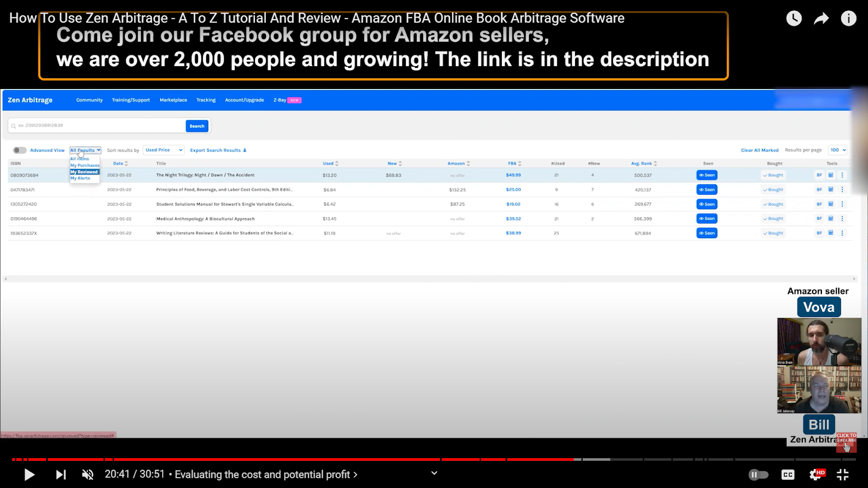Mark Student Solutions Manual row as Bought

click(773, 204)
